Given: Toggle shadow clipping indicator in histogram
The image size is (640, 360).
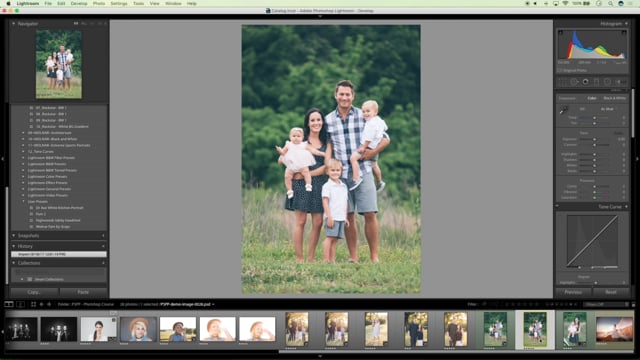Looking at the screenshot, I should 561,33.
